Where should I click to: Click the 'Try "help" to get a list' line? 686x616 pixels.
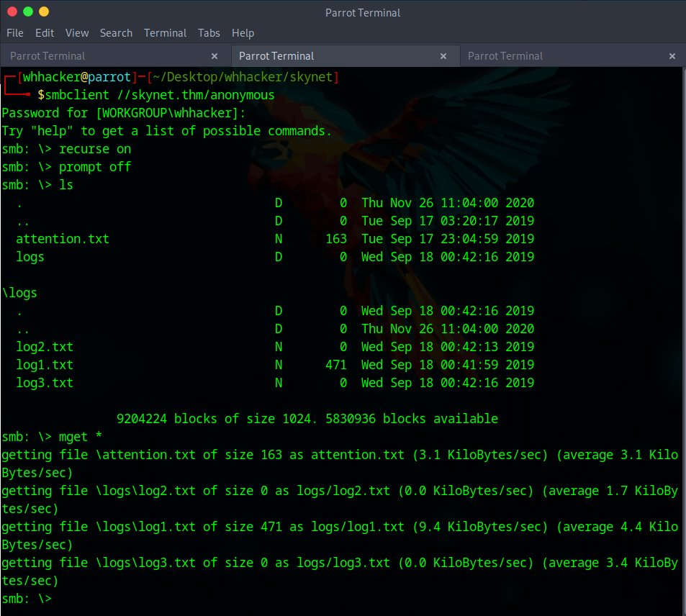[167, 131]
